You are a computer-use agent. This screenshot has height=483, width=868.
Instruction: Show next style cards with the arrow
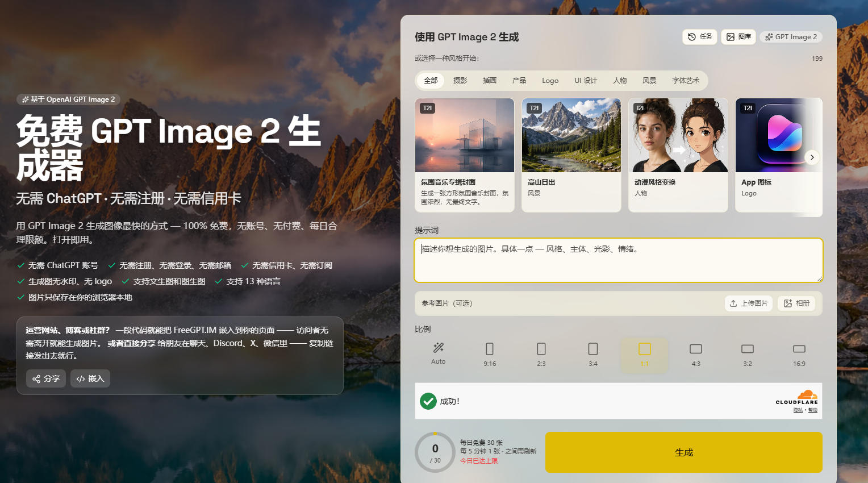coord(812,157)
